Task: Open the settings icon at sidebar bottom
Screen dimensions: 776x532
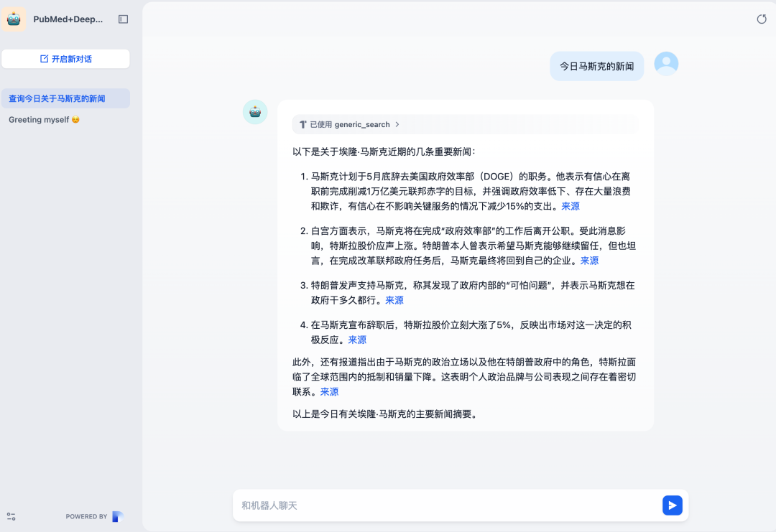Action: (10, 516)
